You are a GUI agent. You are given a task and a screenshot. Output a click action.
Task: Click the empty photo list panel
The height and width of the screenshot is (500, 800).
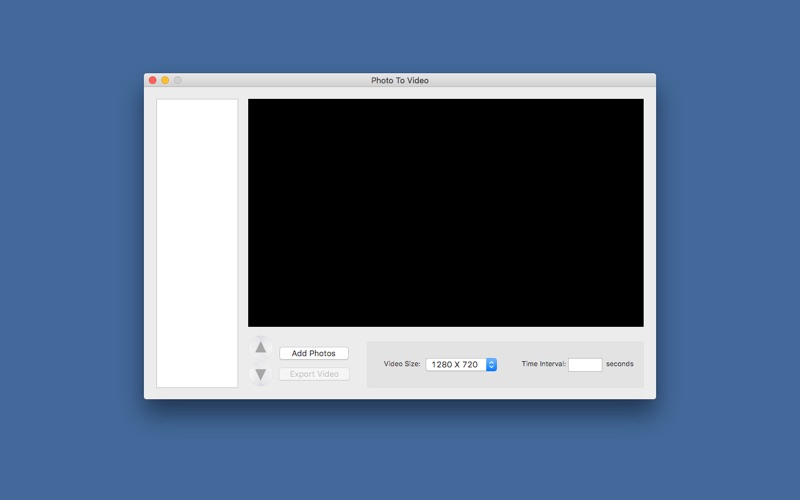[197, 243]
